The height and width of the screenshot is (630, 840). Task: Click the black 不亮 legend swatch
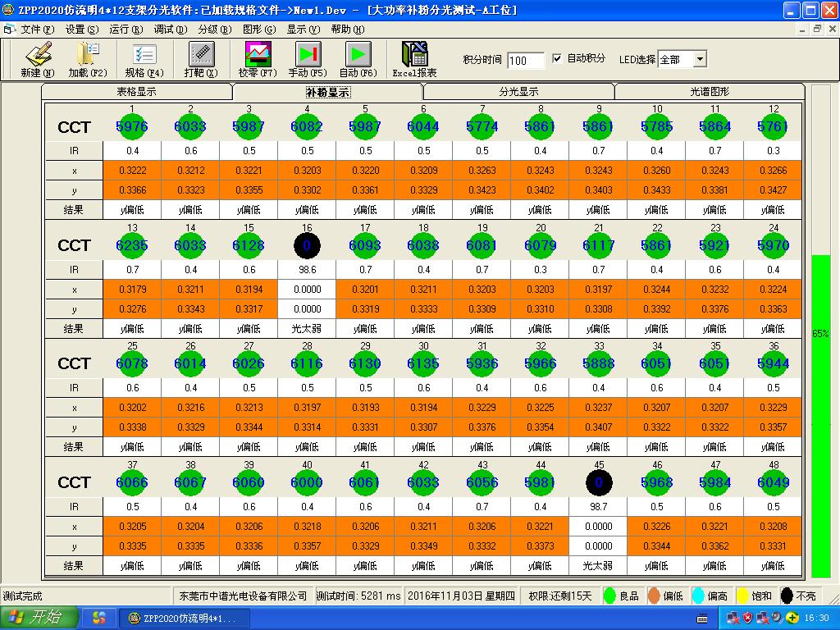point(787,596)
